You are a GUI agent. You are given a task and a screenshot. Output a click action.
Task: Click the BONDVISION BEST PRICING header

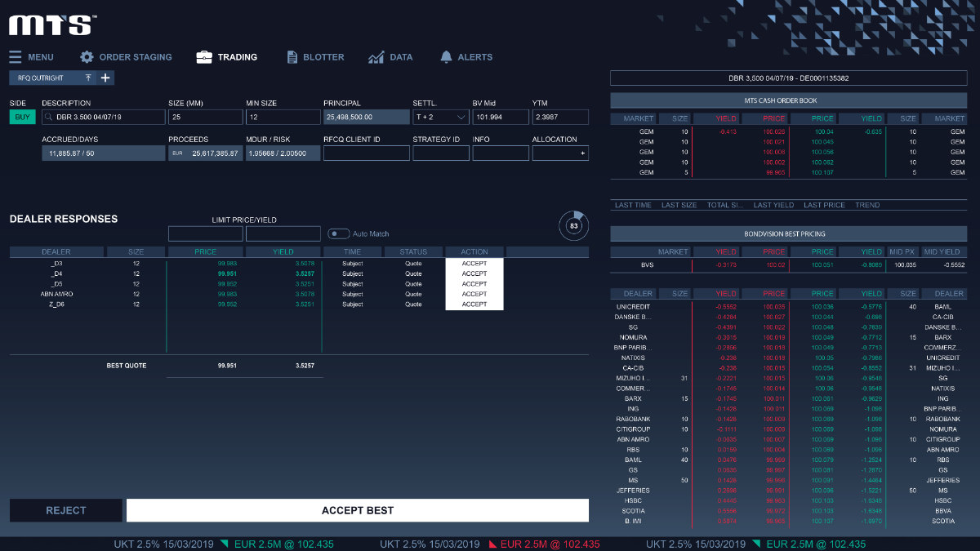(x=787, y=233)
